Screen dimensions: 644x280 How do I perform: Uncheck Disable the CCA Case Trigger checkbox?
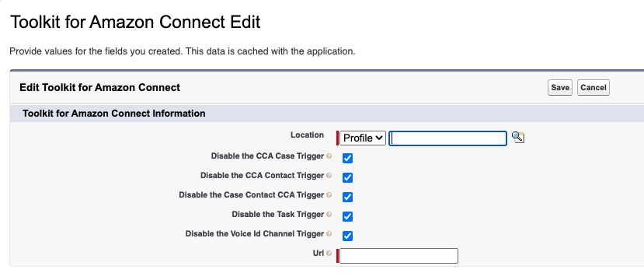pyautogui.click(x=347, y=159)
